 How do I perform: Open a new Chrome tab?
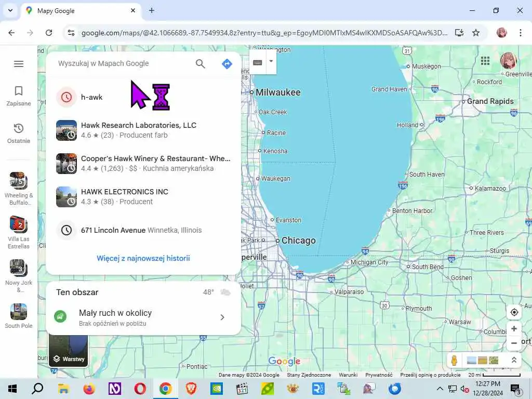(x=152, y=10)
